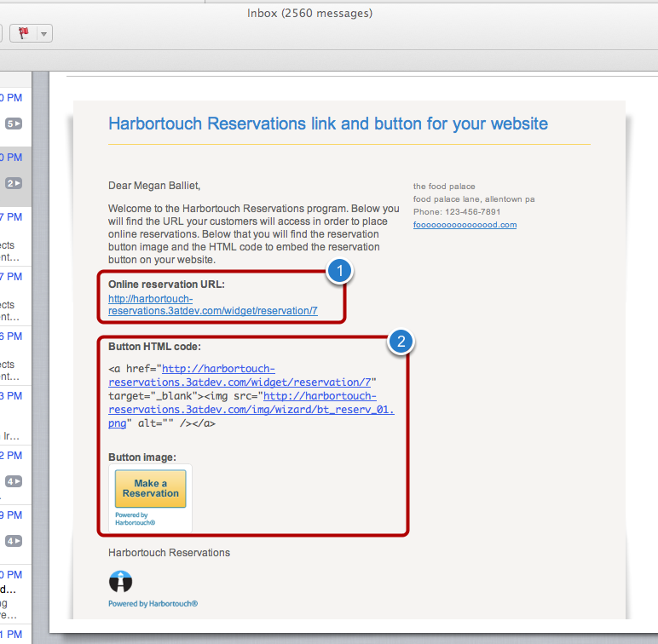The image size is (658, 644).
Task: Click the 'food palace lane, allentown pa' address
Action: coord(474,199)
